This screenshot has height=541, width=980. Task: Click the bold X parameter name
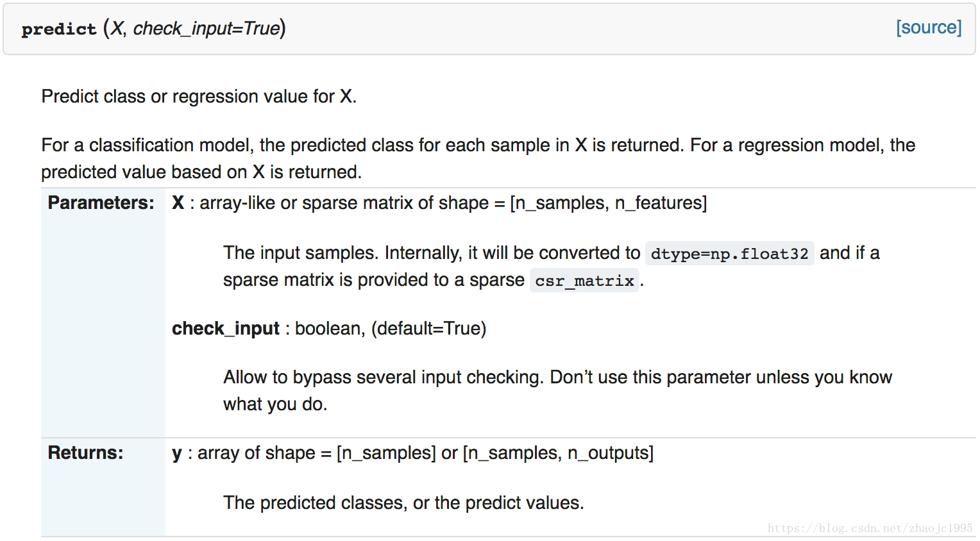(178, 203)
